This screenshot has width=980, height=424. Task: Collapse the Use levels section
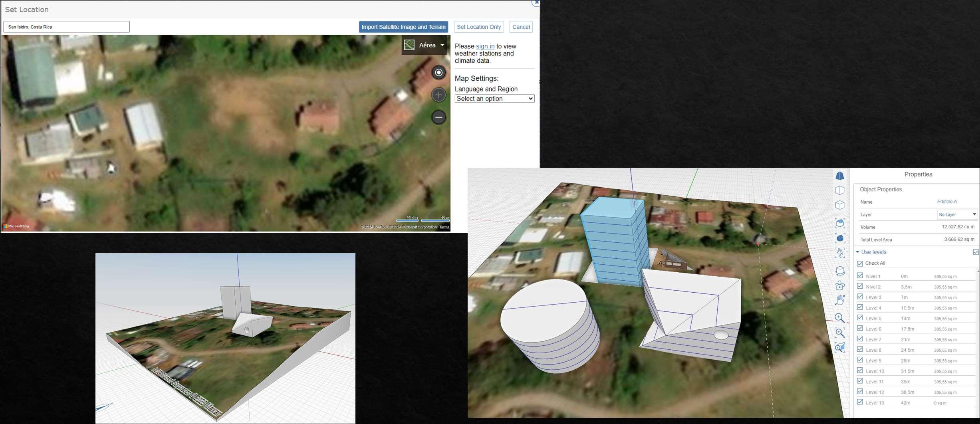click(x=857, y=252)
